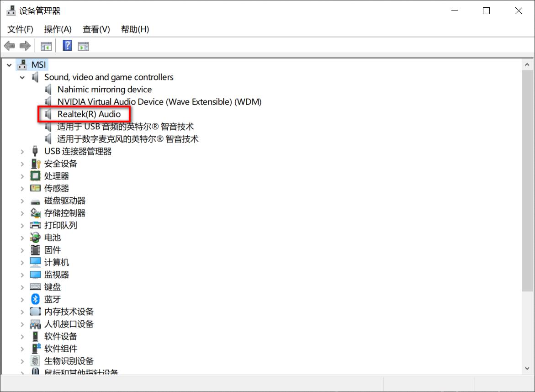Click the Help toolbar icon

tap(67, 45)
